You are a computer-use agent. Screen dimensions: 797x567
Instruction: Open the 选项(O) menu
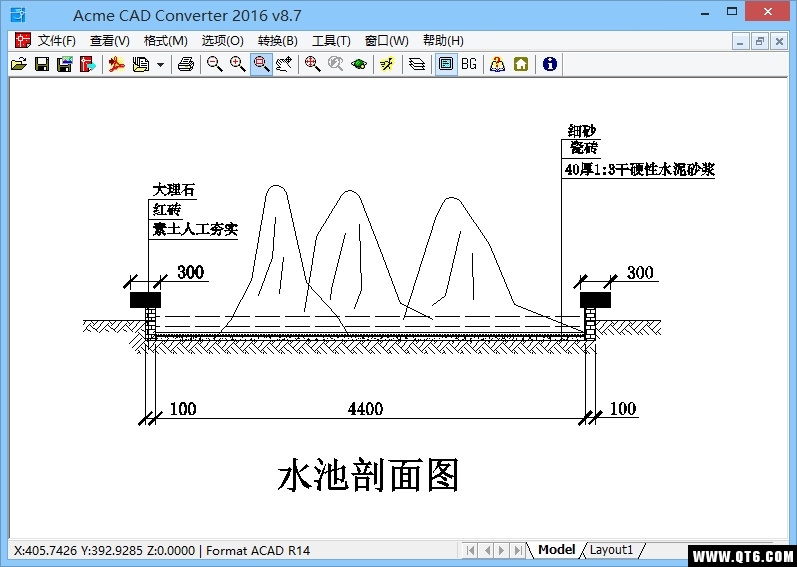(223, 41)
